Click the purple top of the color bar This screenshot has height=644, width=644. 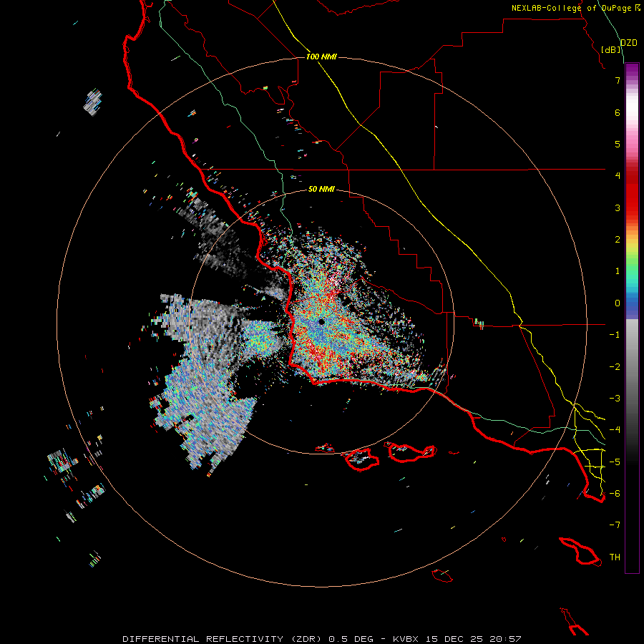tap(632, 70)
